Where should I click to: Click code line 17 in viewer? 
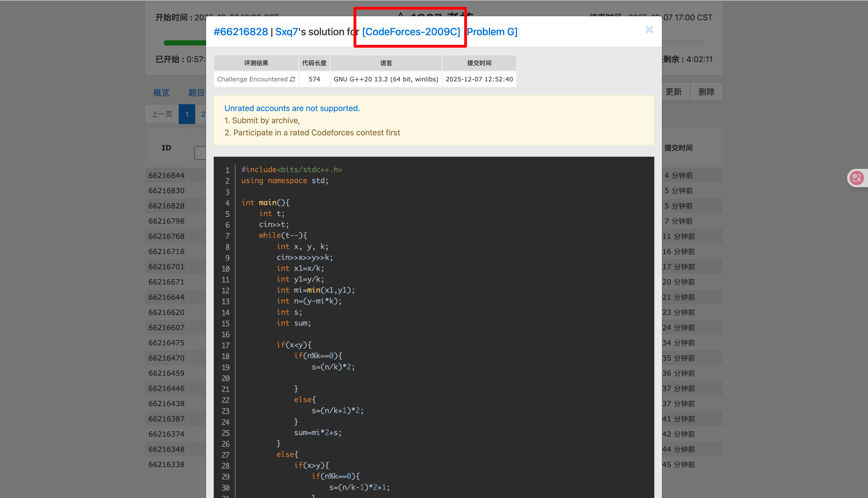pos(294,345)
